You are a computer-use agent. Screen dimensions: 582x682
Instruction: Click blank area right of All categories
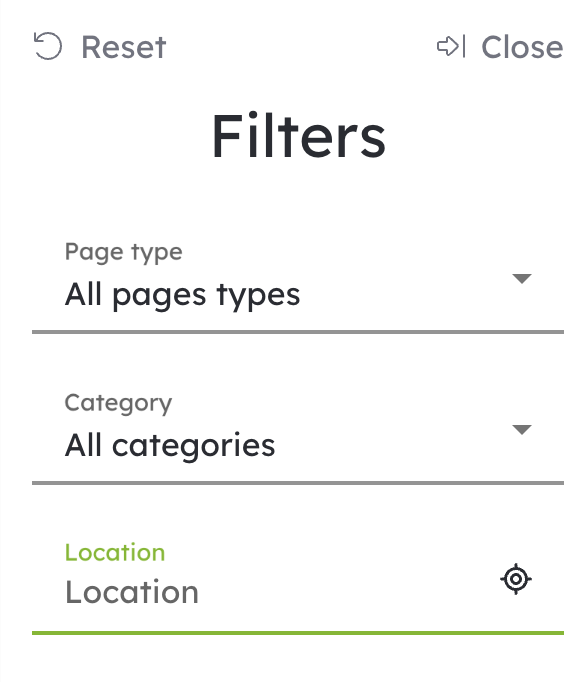(x=391, y=446)
